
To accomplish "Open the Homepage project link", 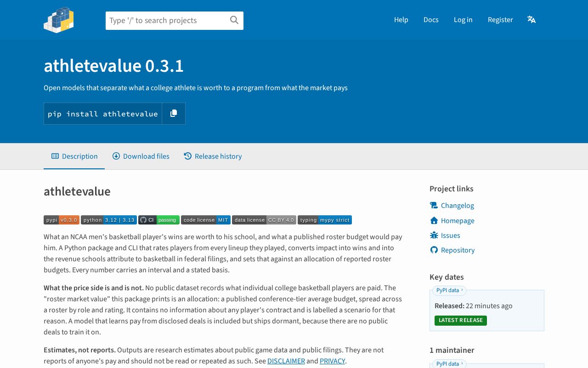I will (458, 221).
